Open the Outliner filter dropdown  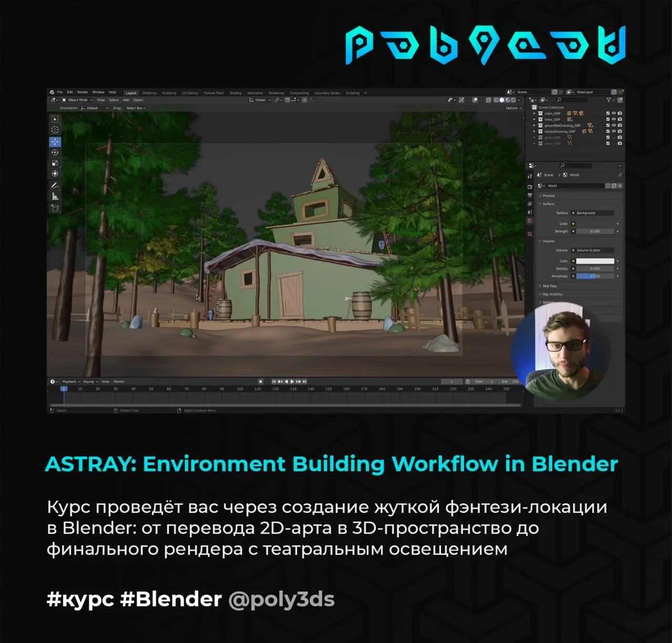[611, 100]
